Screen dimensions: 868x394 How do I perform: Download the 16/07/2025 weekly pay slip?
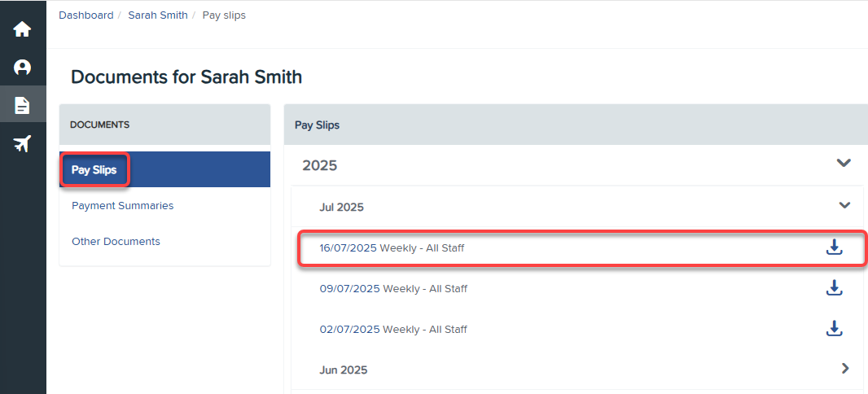point(834,247)
